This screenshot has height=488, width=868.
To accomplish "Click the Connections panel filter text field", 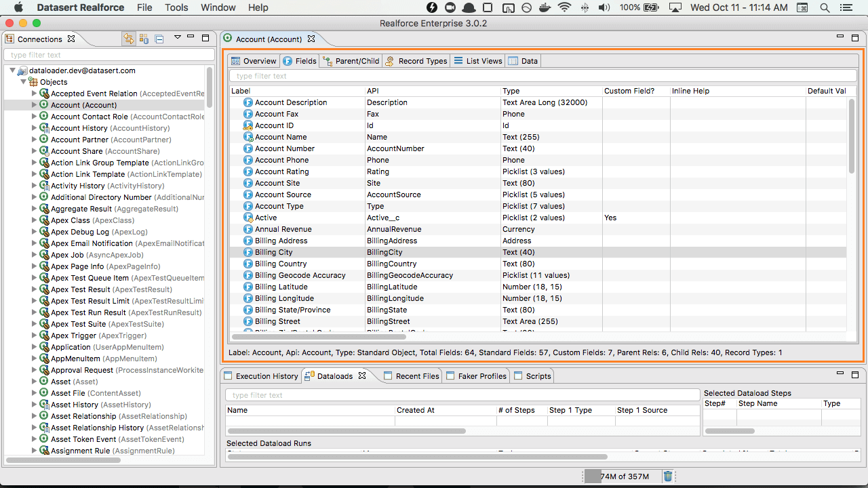I will pyautogui.click(x=109, y=55).
